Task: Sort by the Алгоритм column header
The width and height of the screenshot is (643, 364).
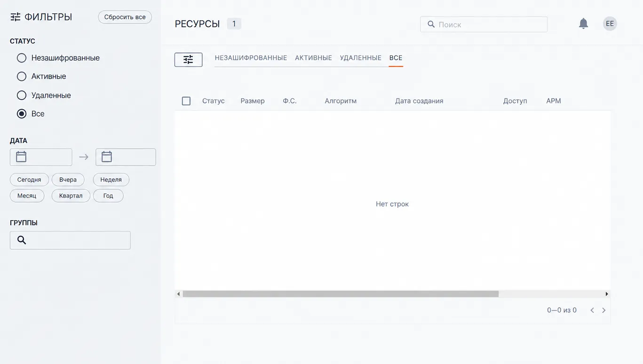Action: (x=341, y=101)
